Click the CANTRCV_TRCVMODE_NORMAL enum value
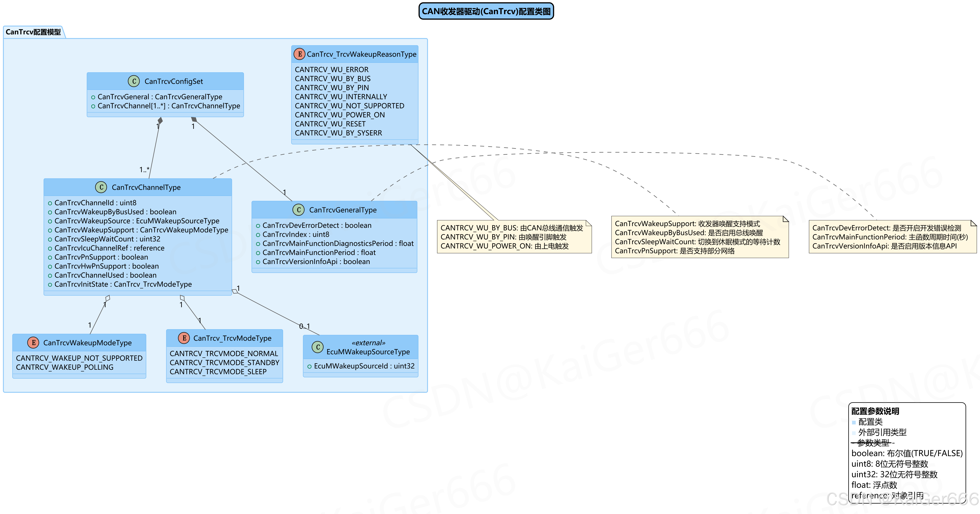 click(224, 353)
